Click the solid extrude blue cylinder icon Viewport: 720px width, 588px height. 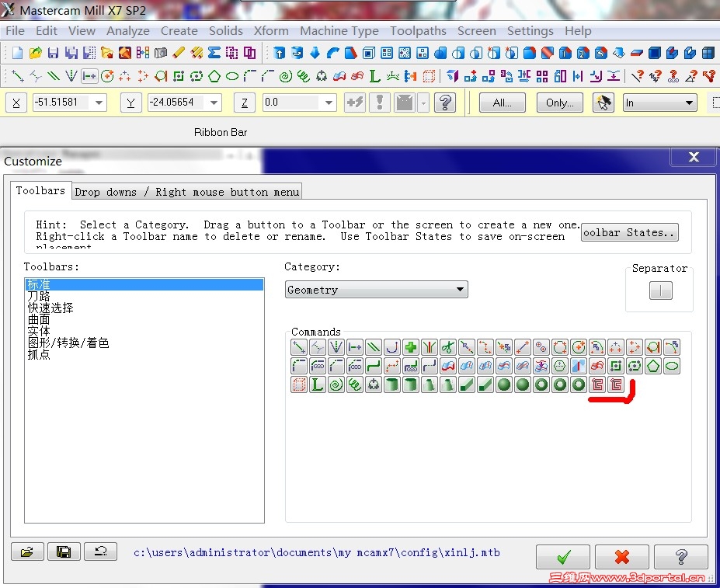pyautogui.click(x=279, y=53)
